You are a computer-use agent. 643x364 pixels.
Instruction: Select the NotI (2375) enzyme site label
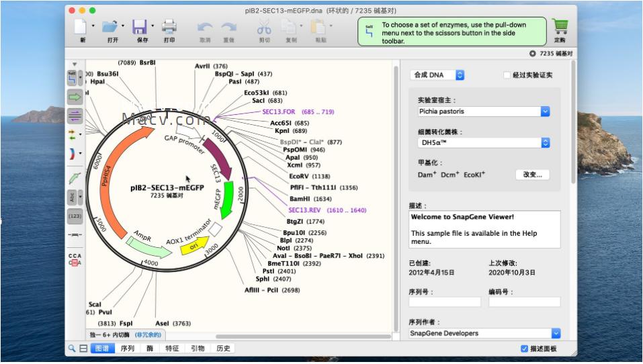coord(294,248)
